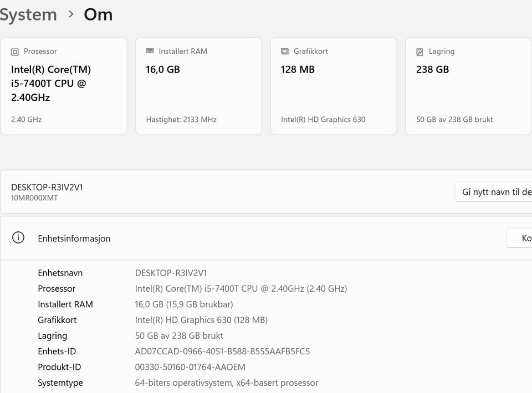Click the Enhetsinformasjon info icon

[x=18, y=238]
